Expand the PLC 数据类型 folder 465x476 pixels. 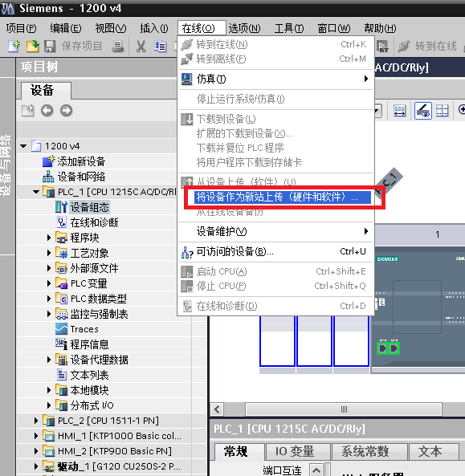tap(49, 299)
